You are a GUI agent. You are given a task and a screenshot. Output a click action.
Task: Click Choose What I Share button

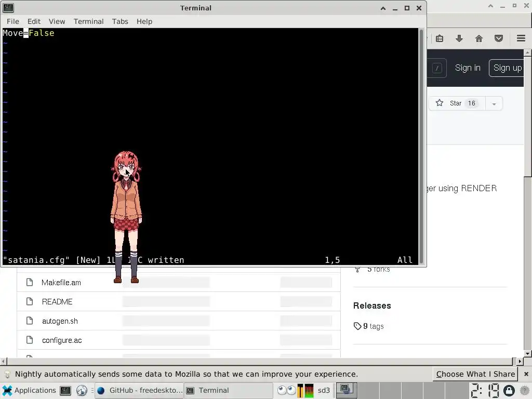click(475, 374)
